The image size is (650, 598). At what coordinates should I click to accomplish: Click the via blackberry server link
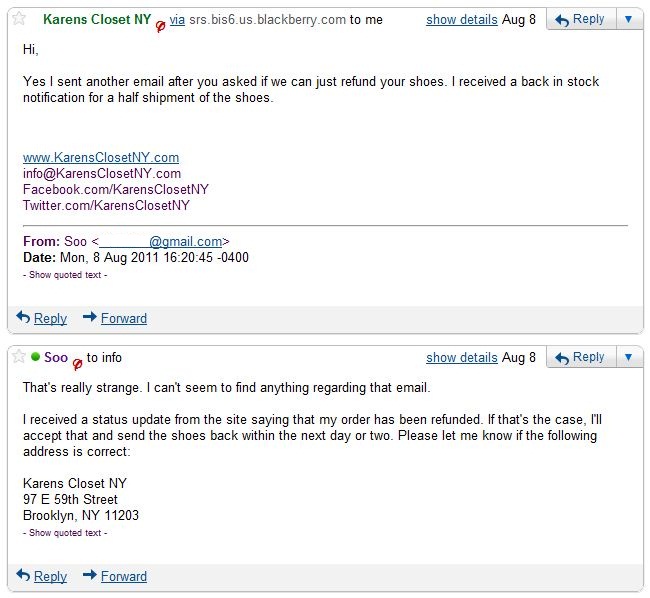click(177, 19)
